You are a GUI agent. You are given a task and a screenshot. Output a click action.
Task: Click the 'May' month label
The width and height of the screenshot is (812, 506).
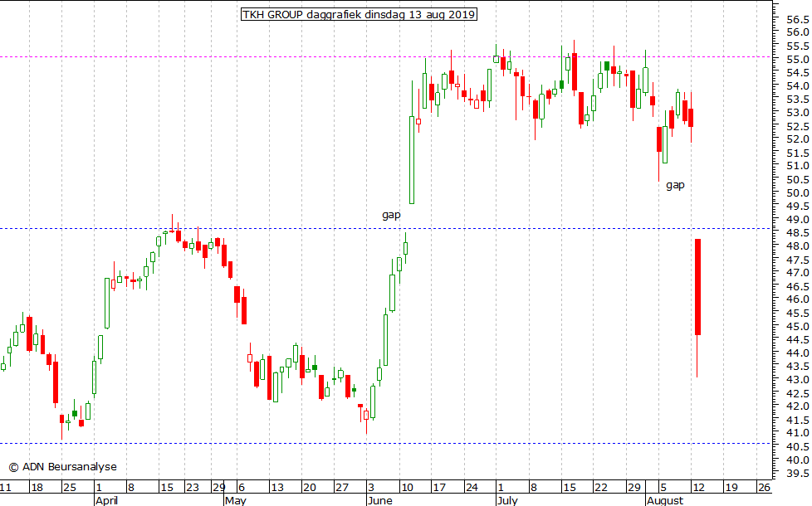coord(236,500)
